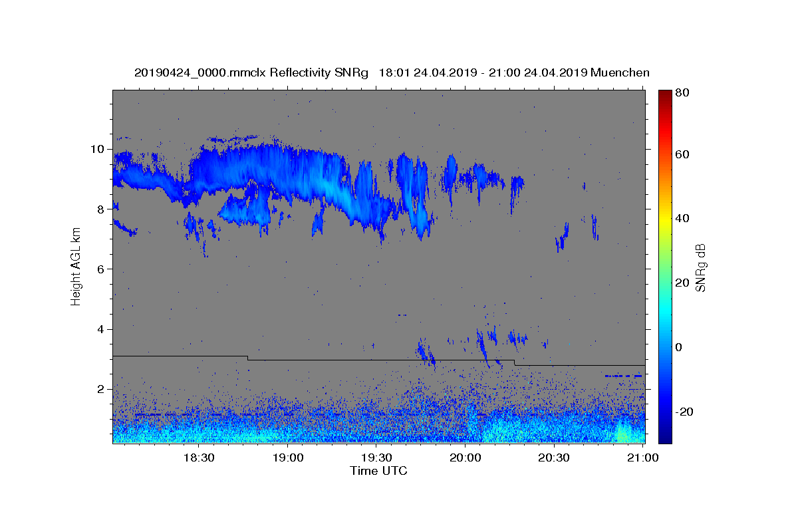798x532 pixels.
Task: Click the height tick label 8
Action: [x=102, y=209]
